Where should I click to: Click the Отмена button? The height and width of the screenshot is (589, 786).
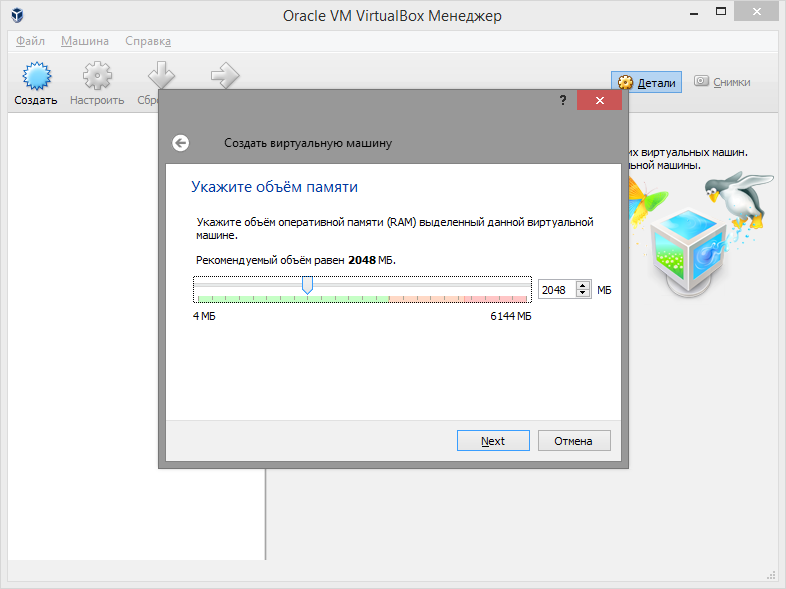click(x=574, y=441)
